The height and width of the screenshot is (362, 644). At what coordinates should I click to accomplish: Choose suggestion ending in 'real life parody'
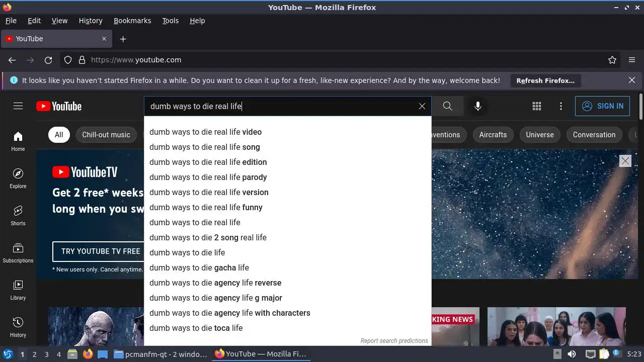pos(288,177)
